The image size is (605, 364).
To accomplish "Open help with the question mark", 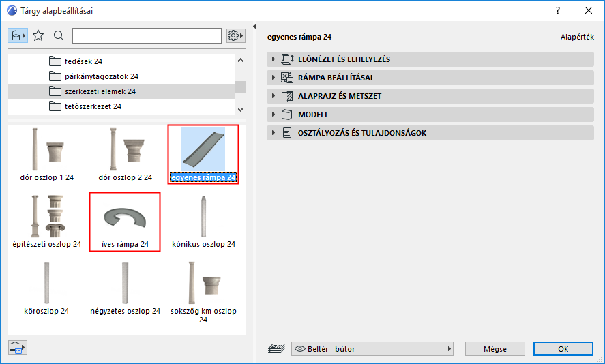I will click(558, 11).
